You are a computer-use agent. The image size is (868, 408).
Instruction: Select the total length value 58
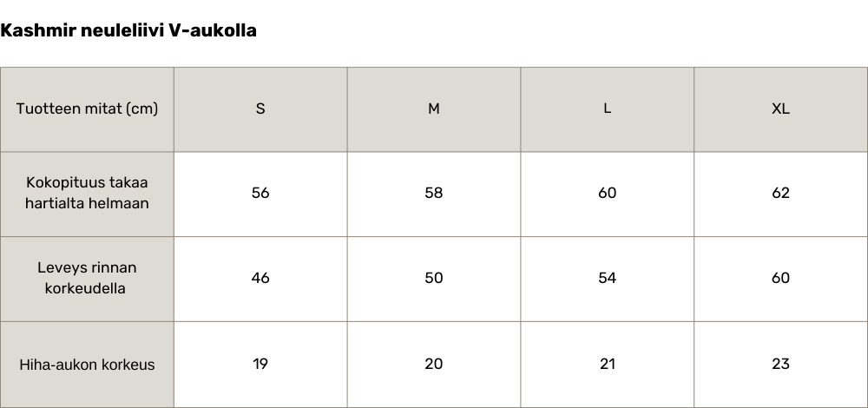point(434,193)
